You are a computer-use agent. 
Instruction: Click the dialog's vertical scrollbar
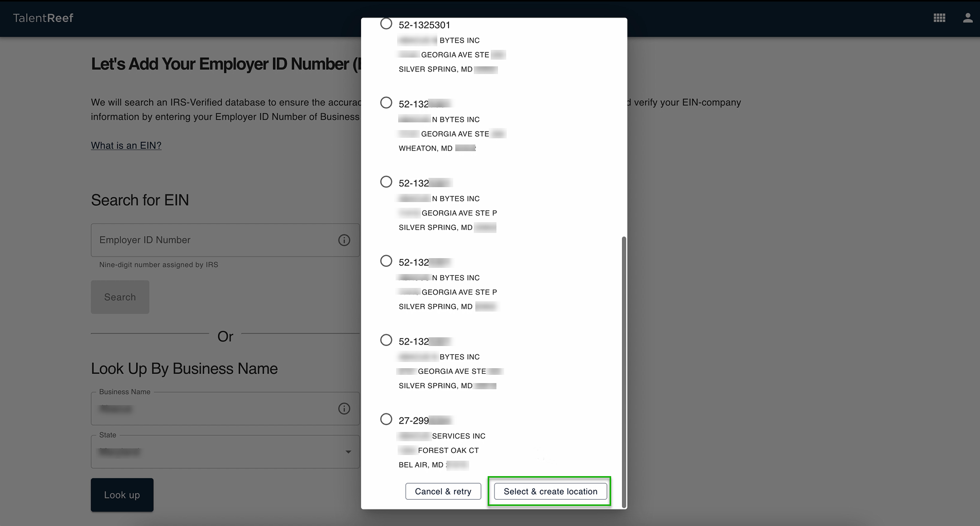pyautogui.click(x=624, y=370)
